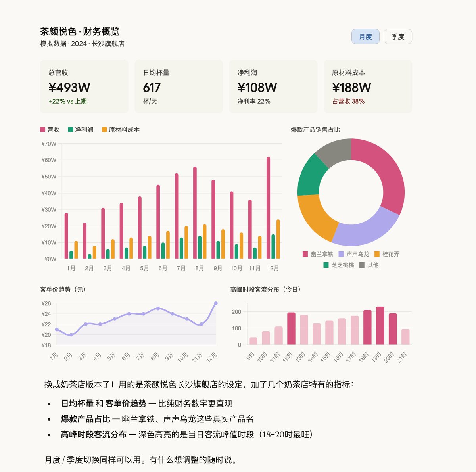Image resolution: width=476 pixels, height=472 pixels.
Task: Click the green 芝芝桃桃 donut segment
Action: pos(310,177)
